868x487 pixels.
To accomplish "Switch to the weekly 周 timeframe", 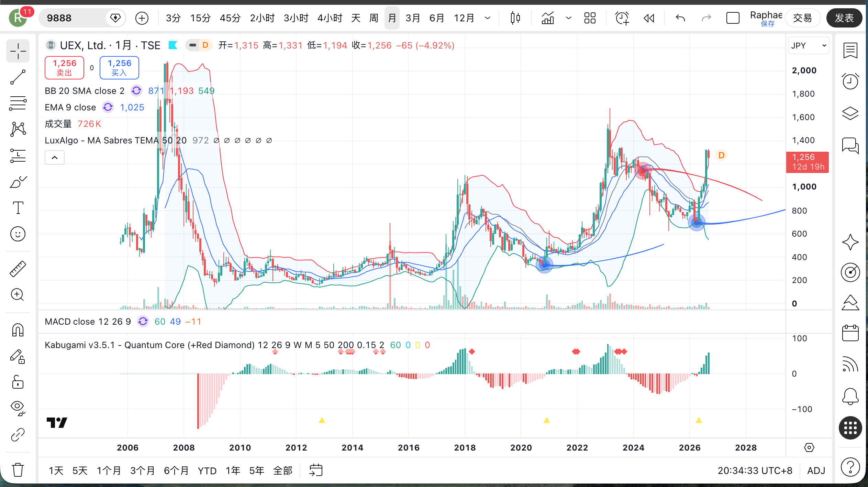I will point(374,18).
